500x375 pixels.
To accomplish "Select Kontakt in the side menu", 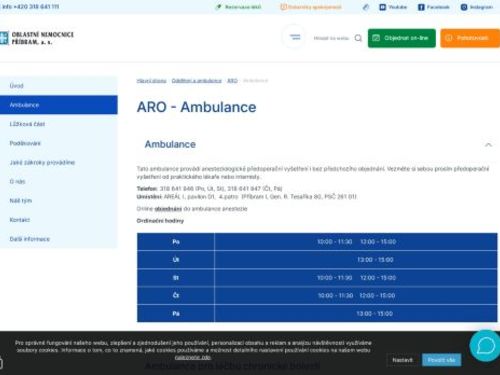I will tap(59, 220).
